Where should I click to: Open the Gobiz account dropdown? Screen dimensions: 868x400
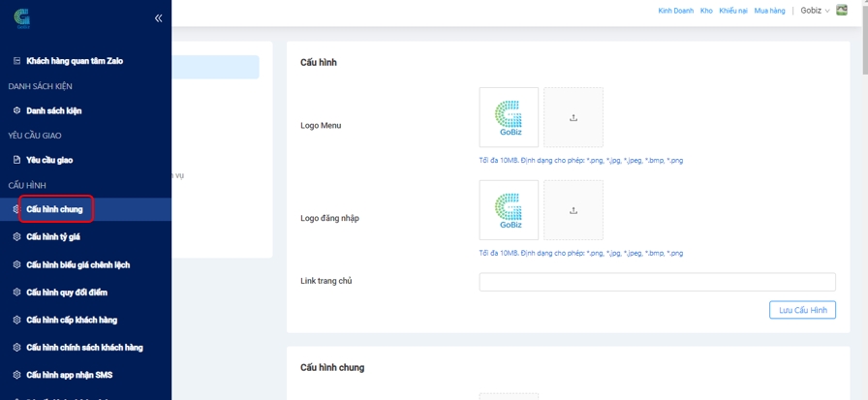point(815,11)
